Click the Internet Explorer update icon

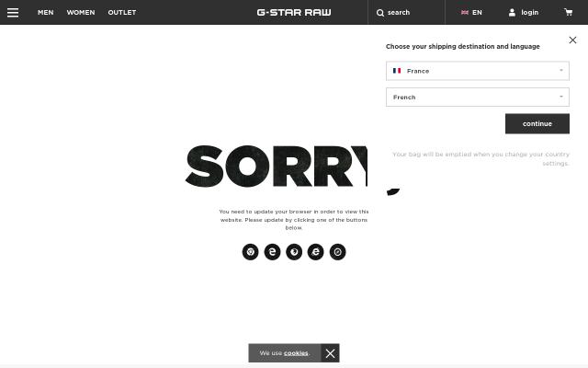coord(316,252)
